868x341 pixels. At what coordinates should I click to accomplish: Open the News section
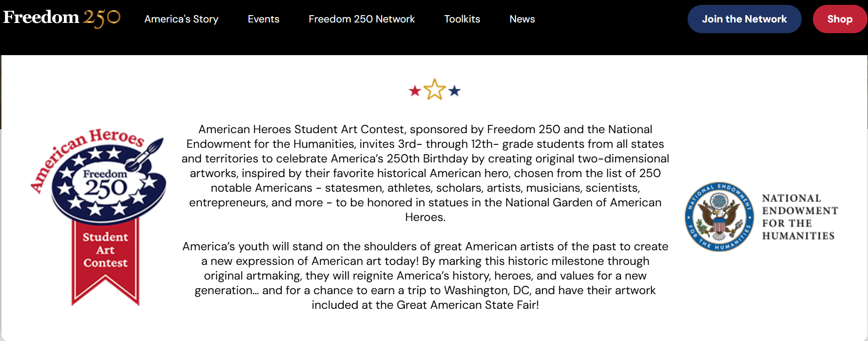(522, 19)
